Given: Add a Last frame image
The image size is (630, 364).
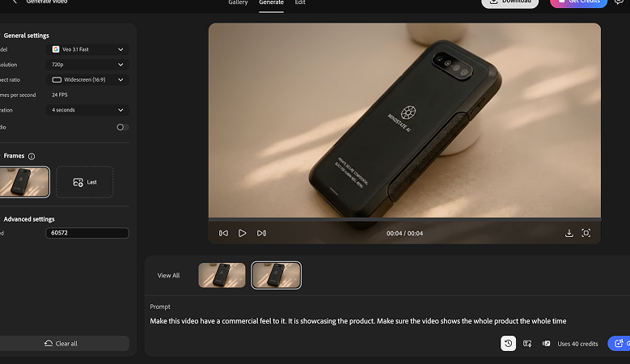Looking at the screenshot, I should pos(85,182).
